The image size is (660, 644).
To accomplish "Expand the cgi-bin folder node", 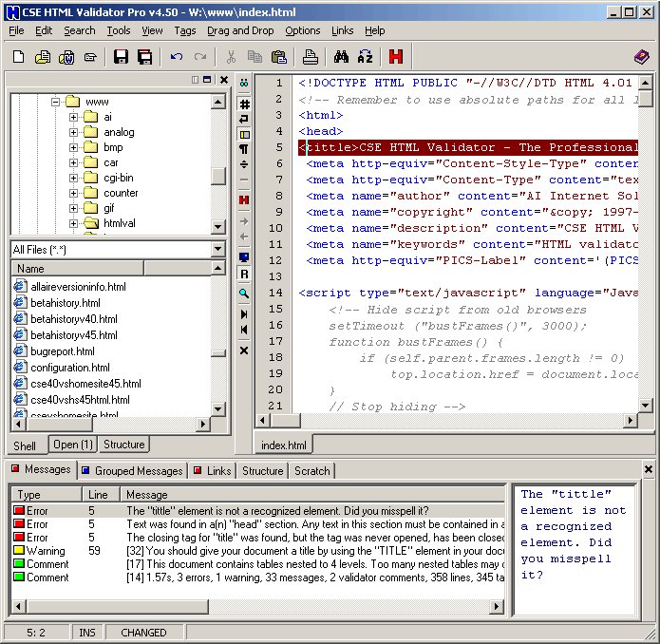I will click(x=73, y=178).
